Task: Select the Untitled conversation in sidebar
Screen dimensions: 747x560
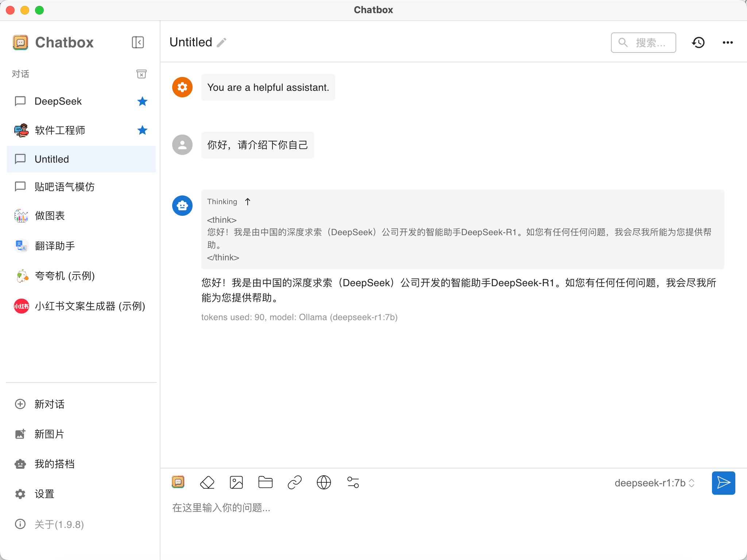Action: (81, 159)
